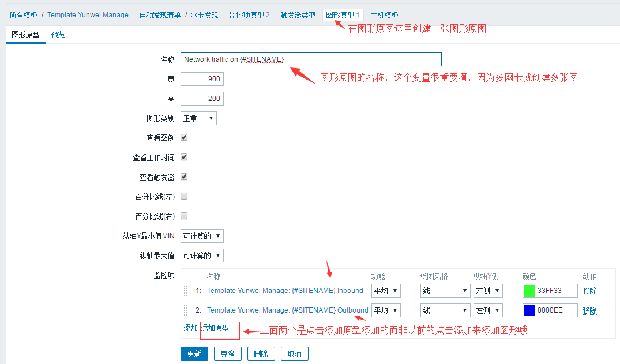This screenshot has width=620, height=364.
Task: Disable the 查看触发器 checkbox
Action: pyautogui.click(x=184, y=177)
